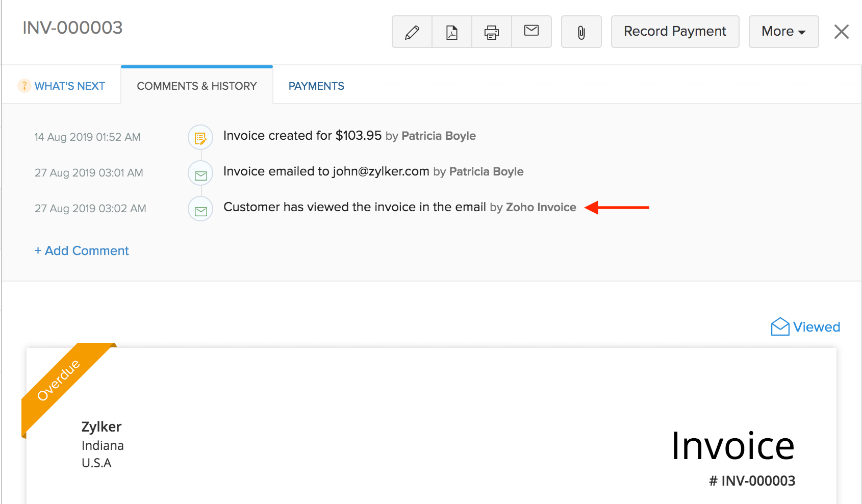This screenshot has width=862, height=504.
Task: Open the email invoice envelope icon
Action: coord(531,31)
